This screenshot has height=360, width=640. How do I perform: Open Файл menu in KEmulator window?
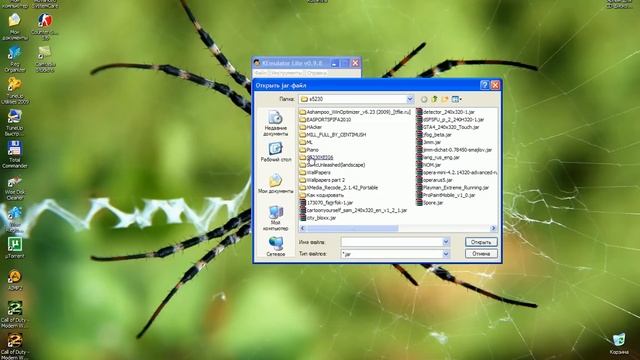pos(260,73)
